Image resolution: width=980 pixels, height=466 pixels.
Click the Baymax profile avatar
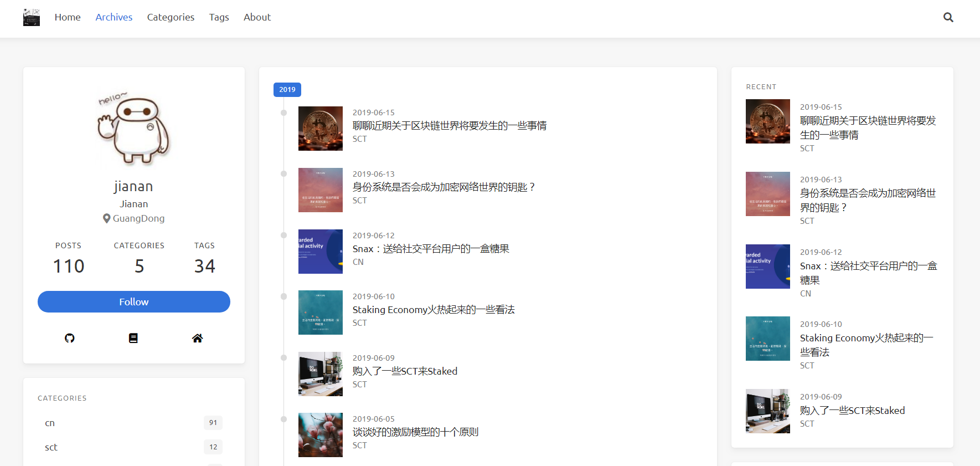coord(134,129)
